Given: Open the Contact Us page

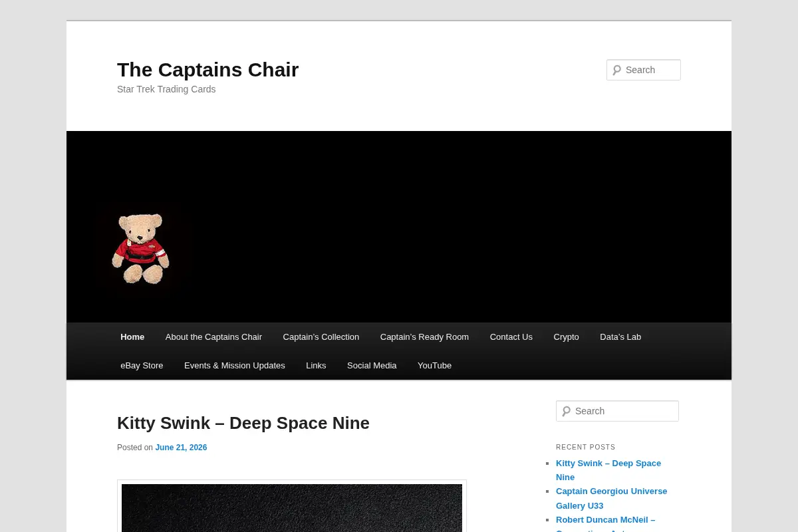Looking at the screenshot, I should point(511,337).
